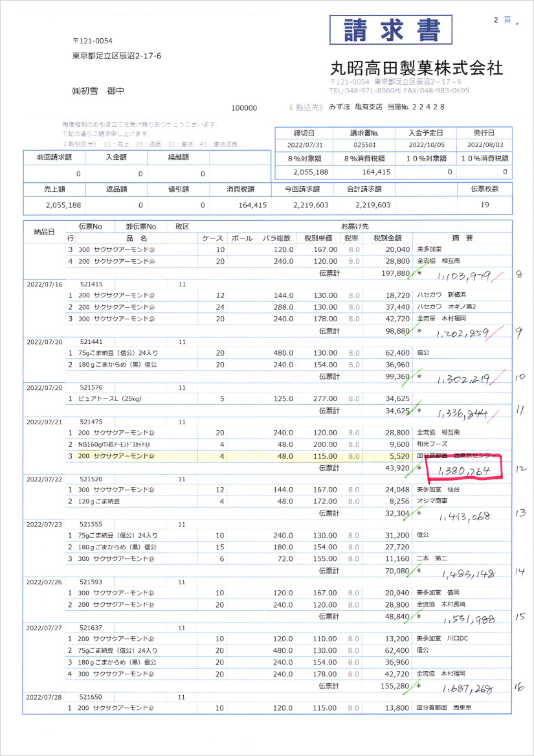Click the 請求書 title at the top

tap(391, 30)
